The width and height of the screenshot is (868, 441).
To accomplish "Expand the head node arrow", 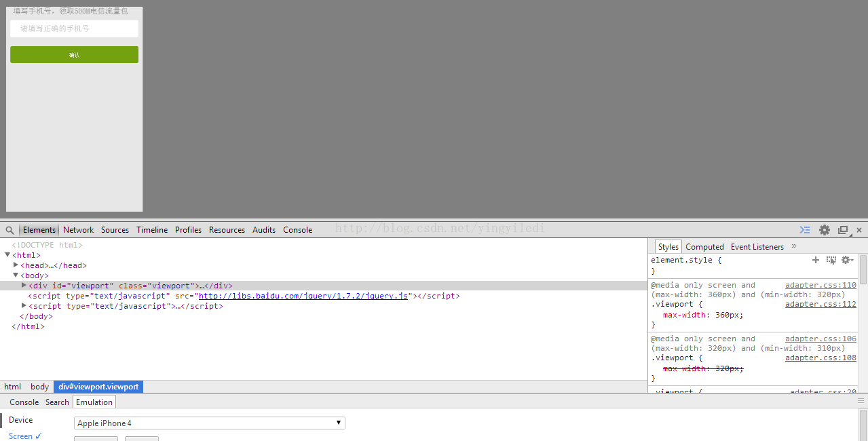I will [16, 265].
